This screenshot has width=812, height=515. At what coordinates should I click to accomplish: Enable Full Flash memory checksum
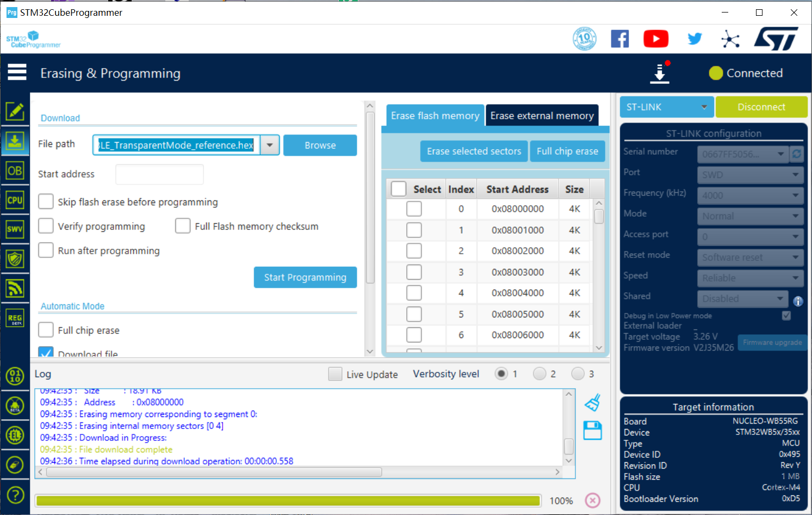click(x=183, y=226)
